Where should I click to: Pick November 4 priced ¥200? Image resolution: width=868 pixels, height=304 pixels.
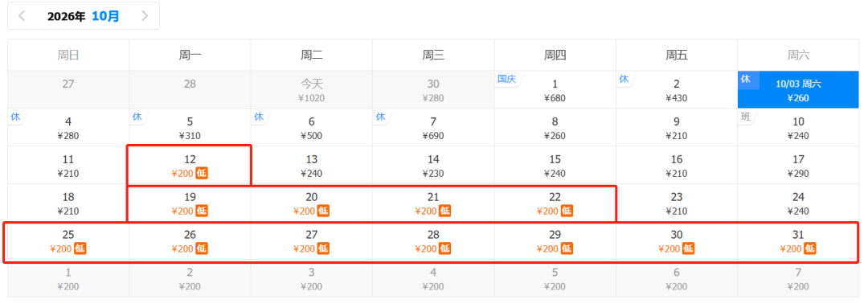click(433, 278)
